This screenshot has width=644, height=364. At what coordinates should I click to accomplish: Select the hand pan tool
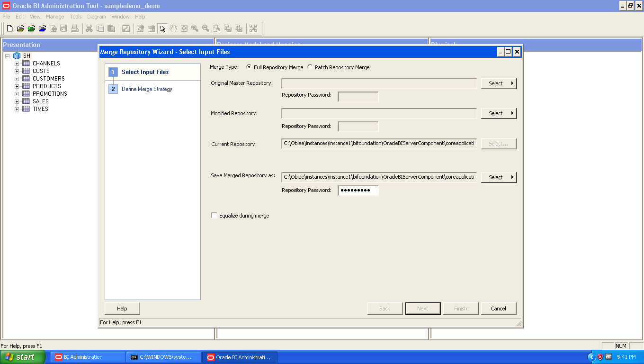[x=173, y=28]
